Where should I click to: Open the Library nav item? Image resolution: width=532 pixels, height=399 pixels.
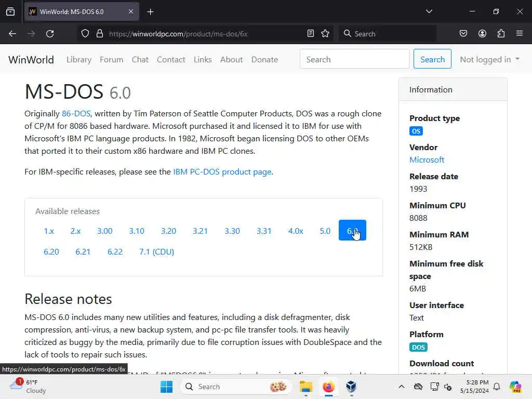tap(79, 59)
